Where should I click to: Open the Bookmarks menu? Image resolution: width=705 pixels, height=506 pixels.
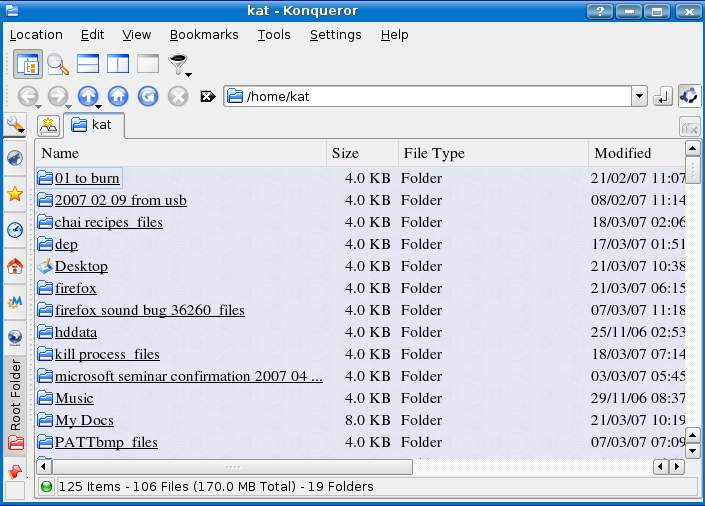(x=204, y=34)
